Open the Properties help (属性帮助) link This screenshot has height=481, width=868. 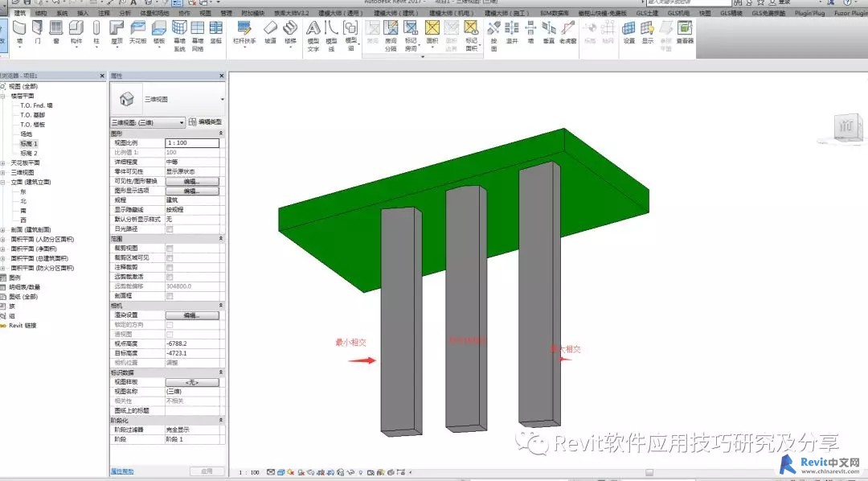click(x=122, y=471)
